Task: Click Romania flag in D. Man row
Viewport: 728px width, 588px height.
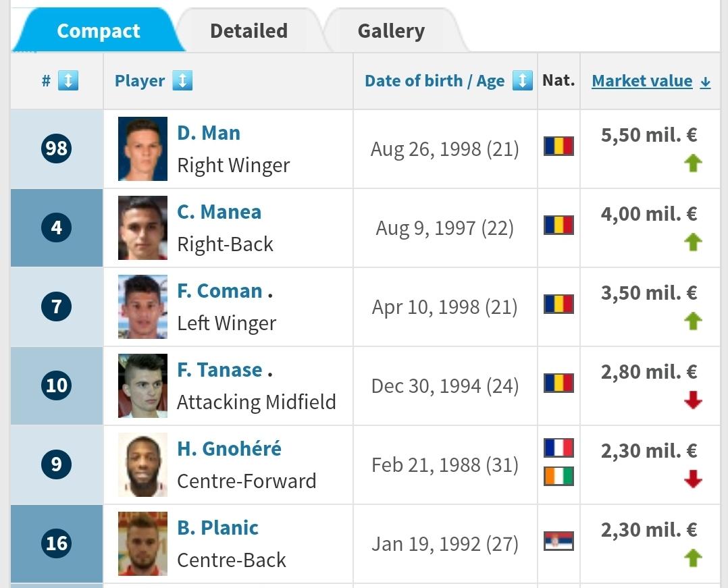Action: coord(558,146)
